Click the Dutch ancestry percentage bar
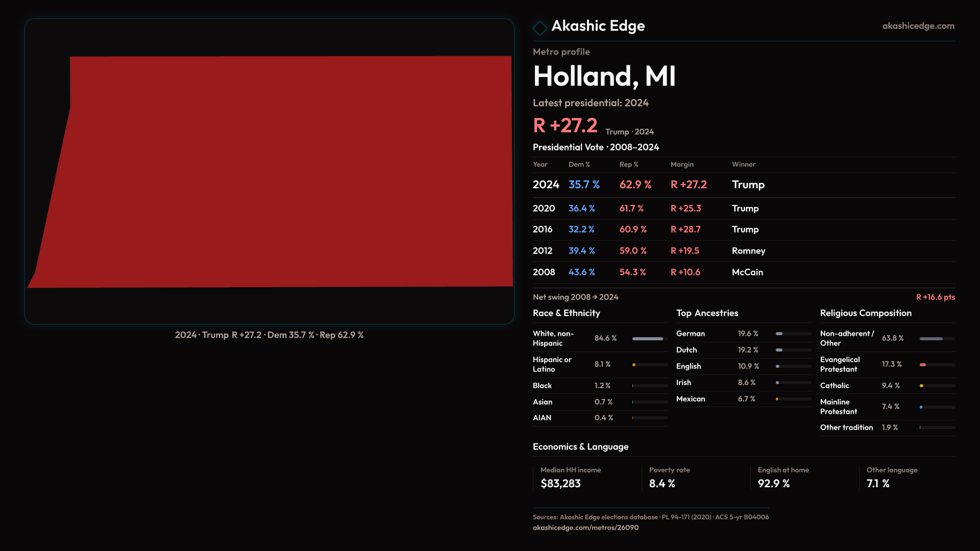The image size is (980, 551). pos(779,350)
